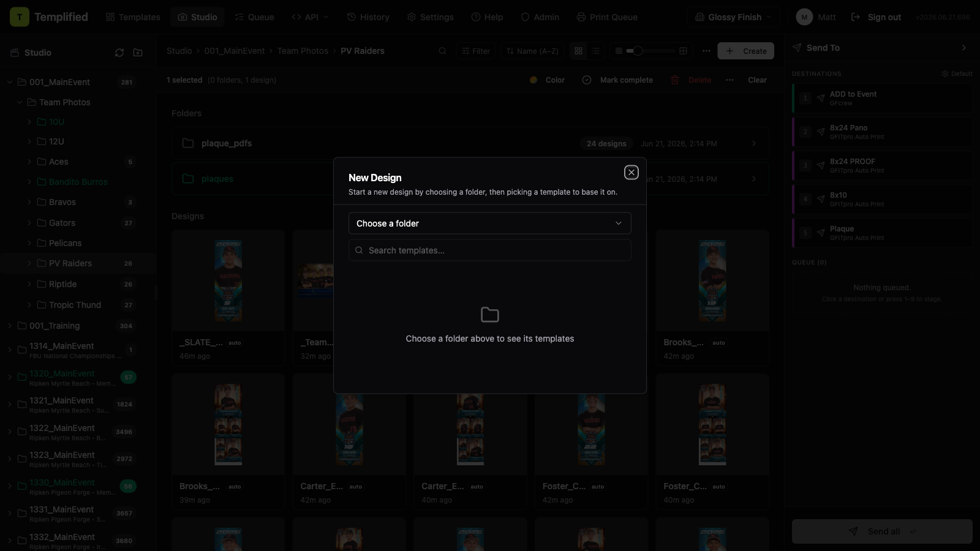Switch to grid view

point(578,51)
